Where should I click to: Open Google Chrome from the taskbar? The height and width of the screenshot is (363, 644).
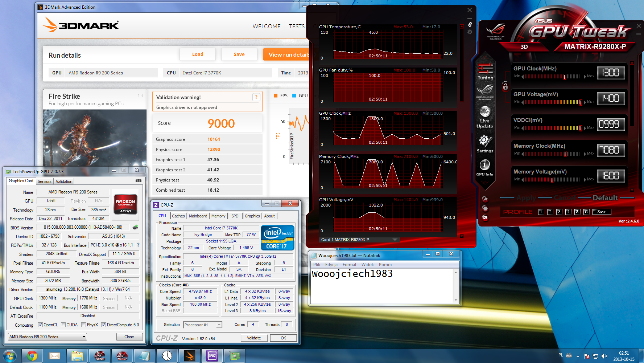[x=32, y=356]
